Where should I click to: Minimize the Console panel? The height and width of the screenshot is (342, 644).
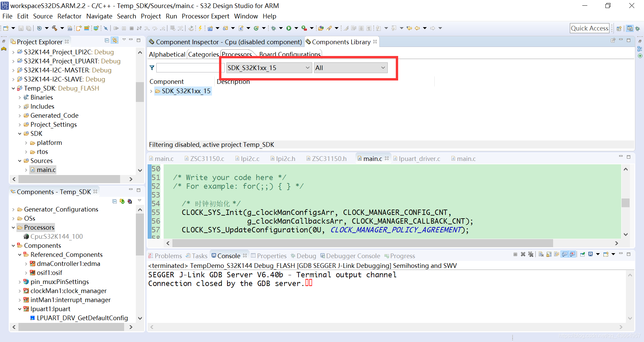(x=621, y=253)
